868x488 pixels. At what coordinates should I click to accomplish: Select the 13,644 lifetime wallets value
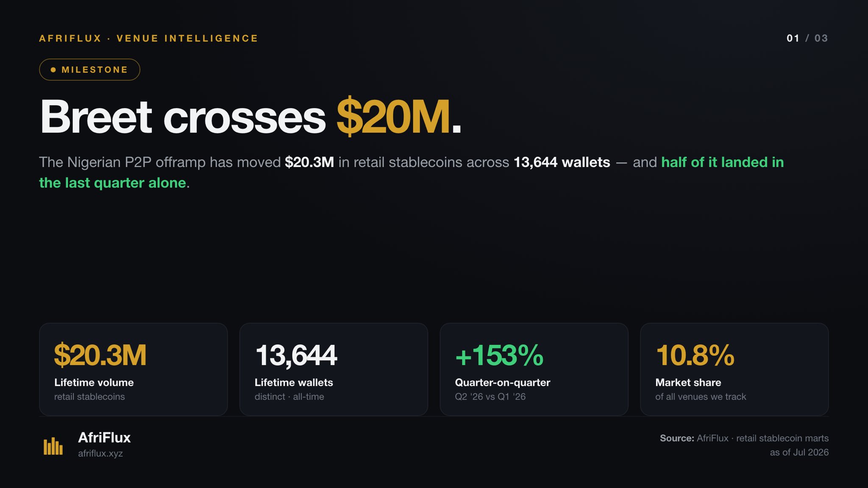click(296, 355)
